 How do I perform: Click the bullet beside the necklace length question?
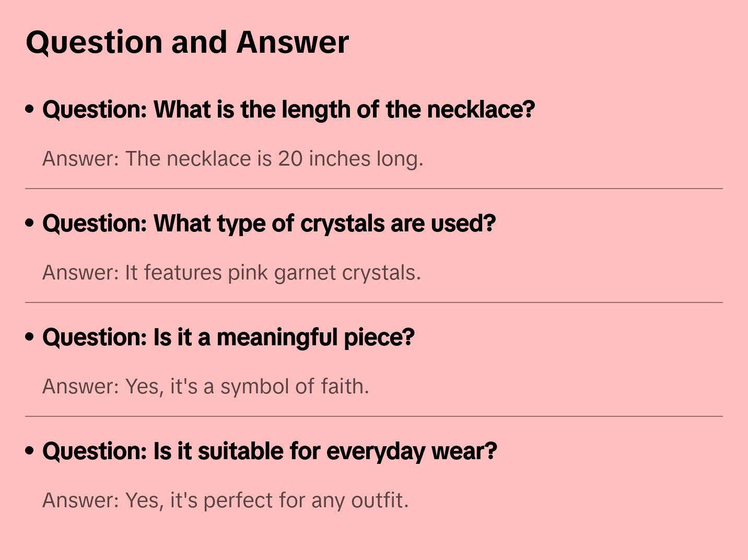(x=30, y=109)
